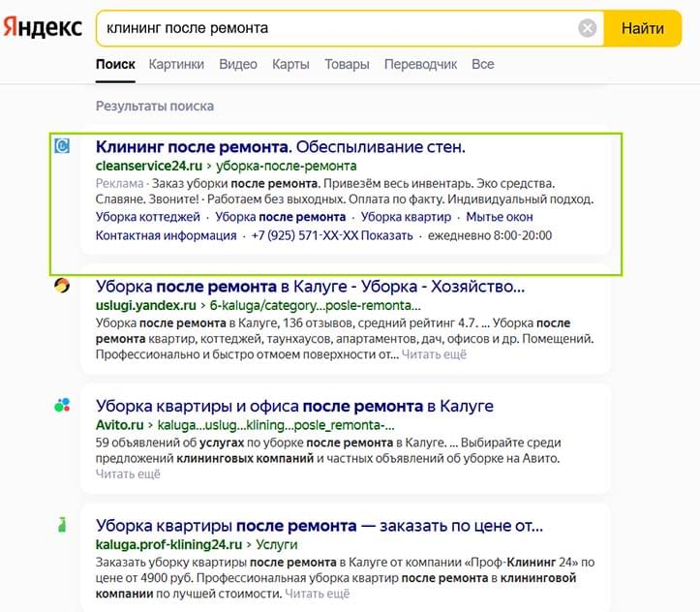The width and height of the screenshot is (700, 612).
Task: Click the uslugi.yandex.ru domain link
Action: 146,306
